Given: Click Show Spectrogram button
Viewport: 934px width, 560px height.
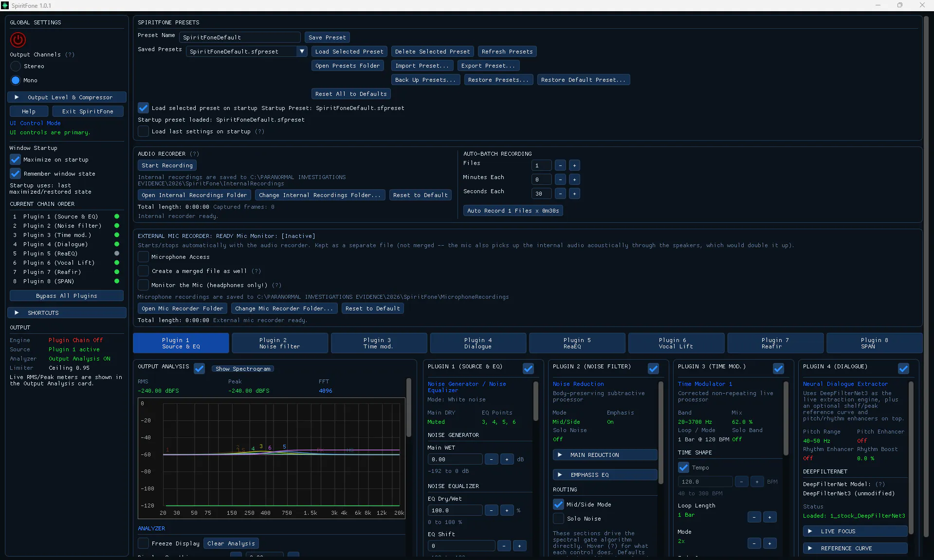Looking at the screenshot, I should (x=243, y=369).
